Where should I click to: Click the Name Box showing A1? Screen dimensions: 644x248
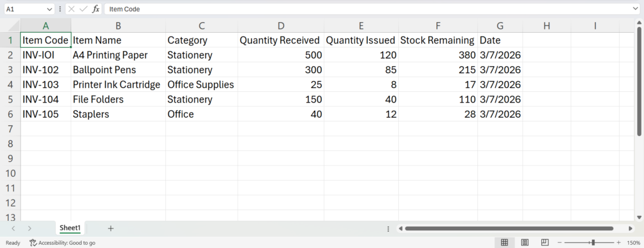tap(25, 9)
